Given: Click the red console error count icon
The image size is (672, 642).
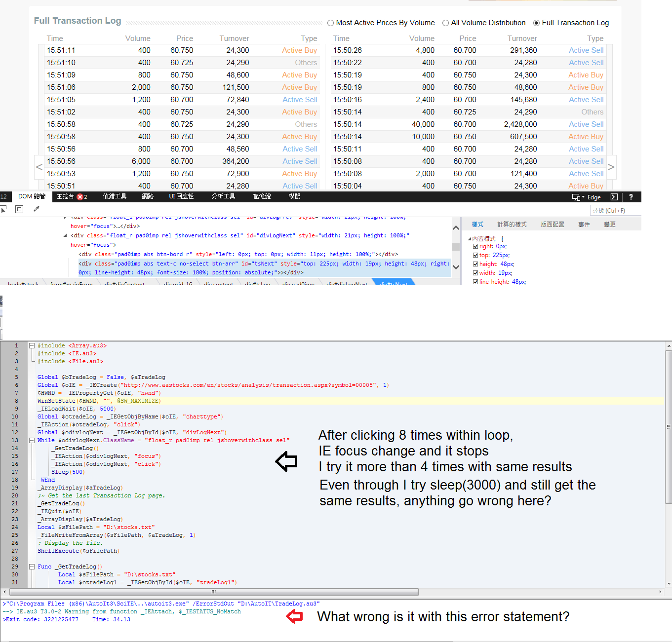Looking at the screenshot, I should pos(80,197).
